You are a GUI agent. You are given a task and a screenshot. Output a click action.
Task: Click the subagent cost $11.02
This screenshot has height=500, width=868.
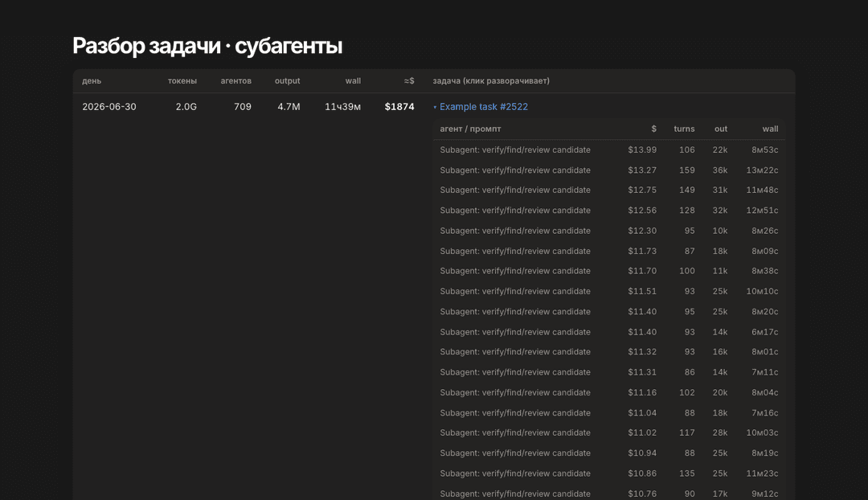[642, 432]
